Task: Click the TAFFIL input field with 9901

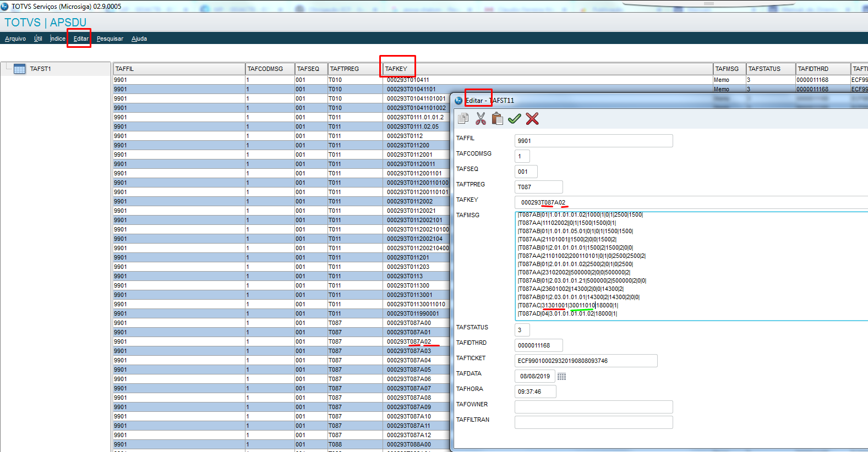Action: 593,141
